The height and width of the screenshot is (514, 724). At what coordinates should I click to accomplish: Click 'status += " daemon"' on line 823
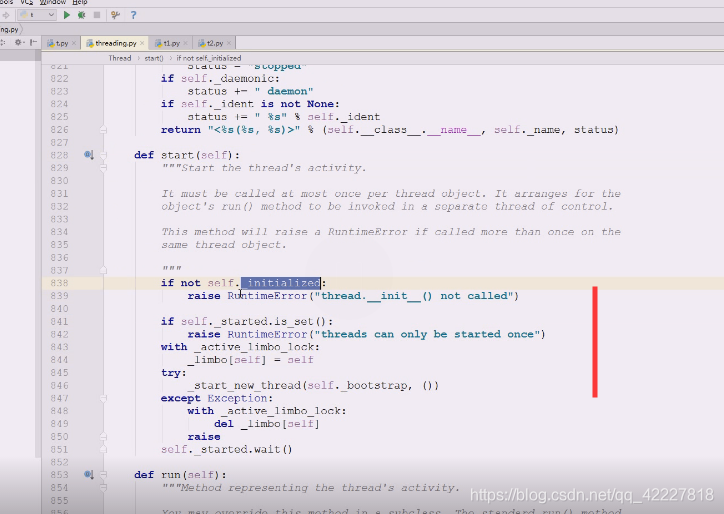click(250, 91)
